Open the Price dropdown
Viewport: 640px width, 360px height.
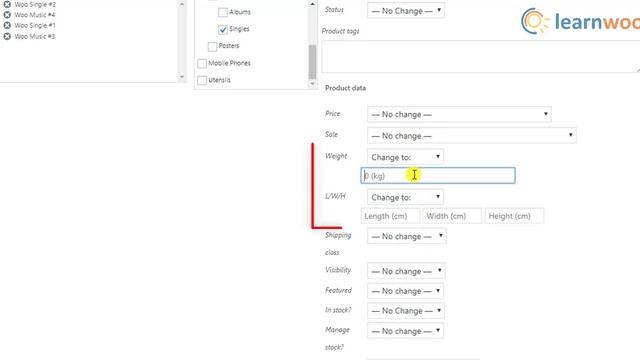[x=459, y=114]
